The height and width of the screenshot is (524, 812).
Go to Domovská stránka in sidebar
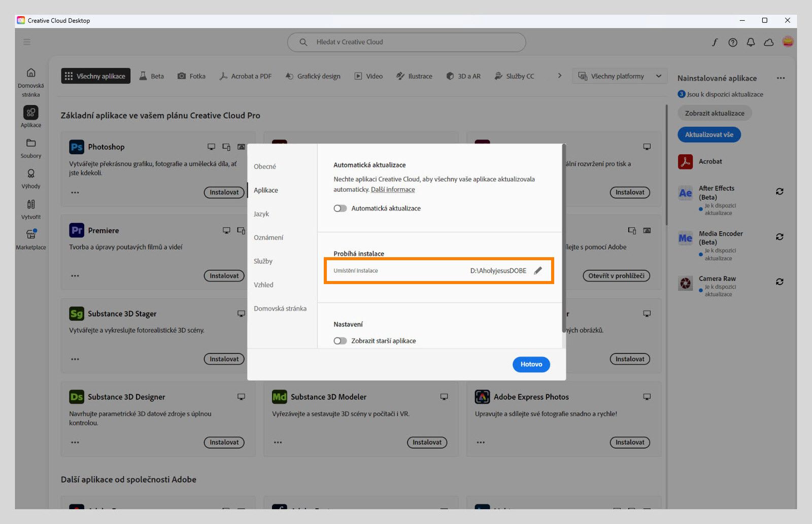(x=31, y=82)
